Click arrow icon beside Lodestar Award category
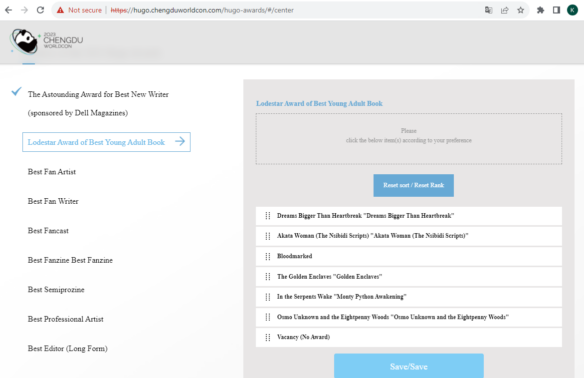 click(x=180, y=142)
